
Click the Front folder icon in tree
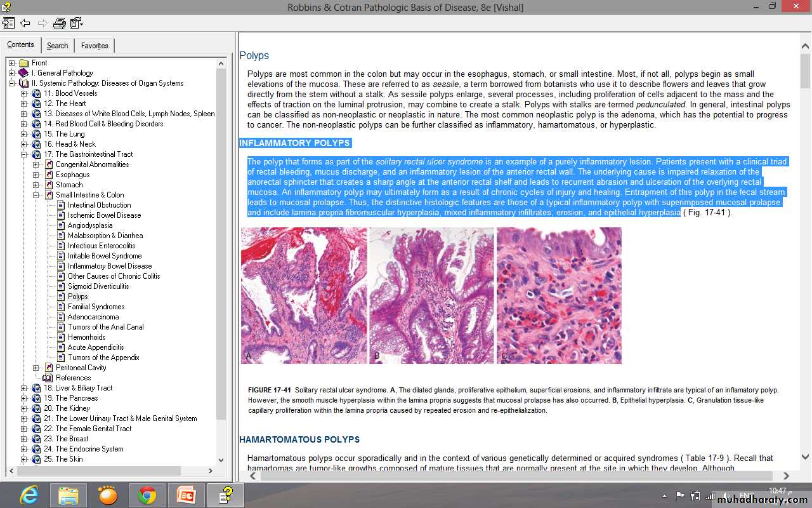click(x=24, y=63)
